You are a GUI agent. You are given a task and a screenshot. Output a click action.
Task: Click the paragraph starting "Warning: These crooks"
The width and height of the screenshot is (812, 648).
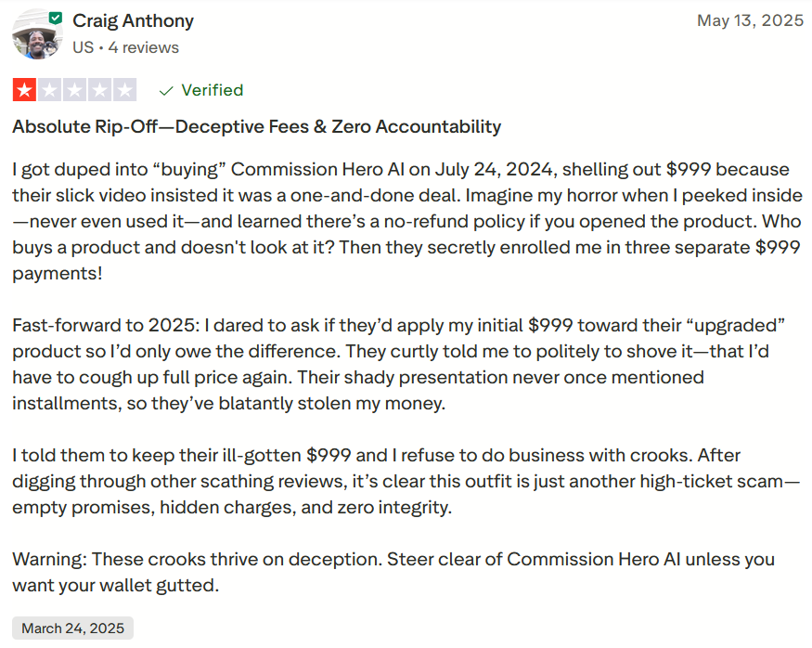(x=393, y=572)
